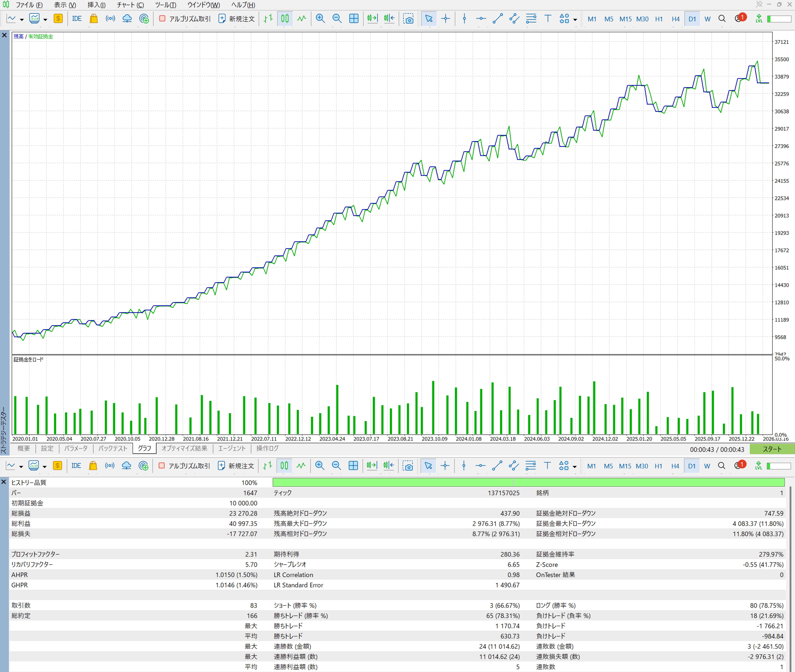Zoom in using the lower toolbar magnifier
This screenshot has width=795, height=672.
point(320,465)
